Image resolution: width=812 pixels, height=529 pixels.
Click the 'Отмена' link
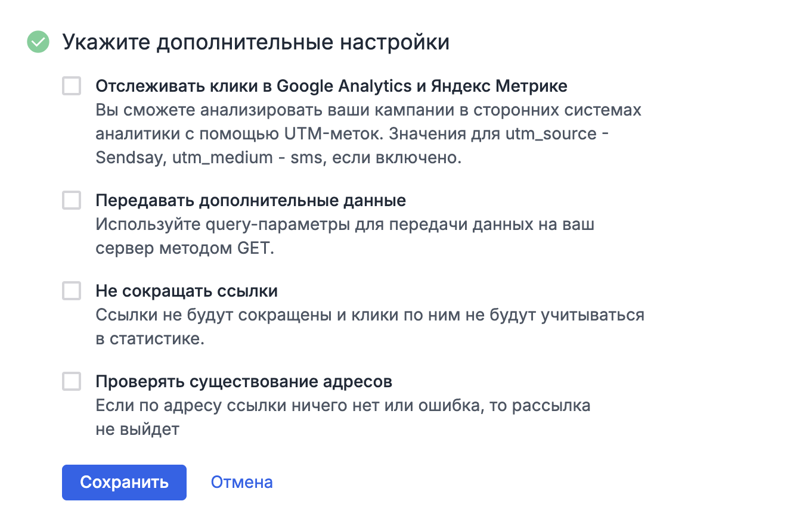tap(241, 482)
